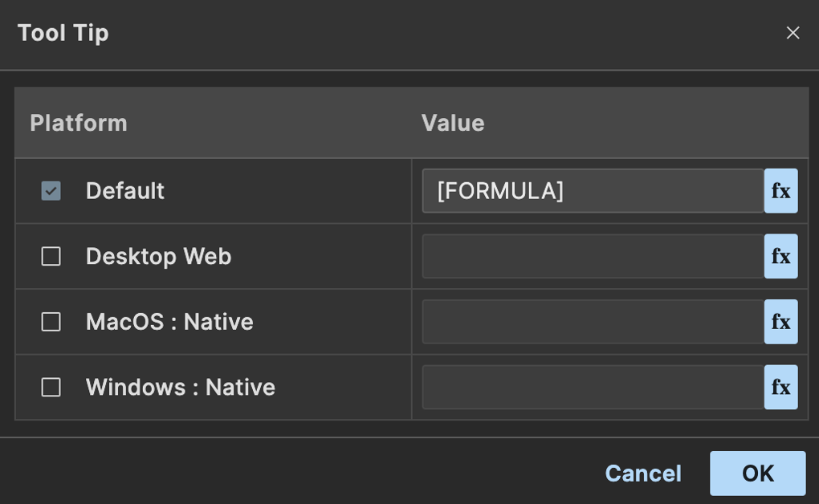Open formula editor for Default value
819x504 pixels.
(x=781, y=191)
